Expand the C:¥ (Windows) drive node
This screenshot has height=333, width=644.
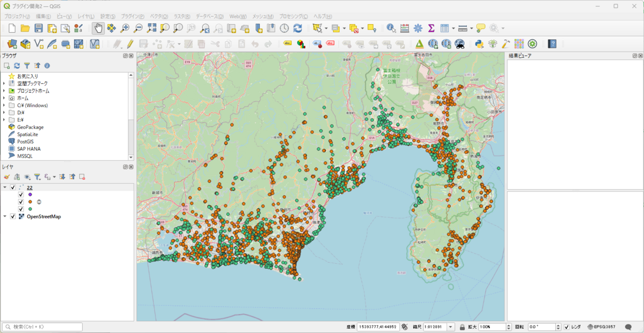(4, 106)
